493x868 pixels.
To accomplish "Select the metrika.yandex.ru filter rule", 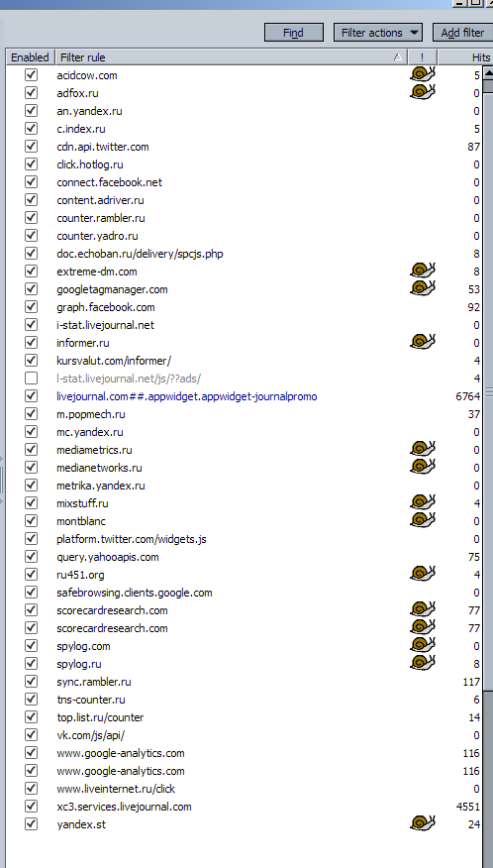I will click(101, 486).
